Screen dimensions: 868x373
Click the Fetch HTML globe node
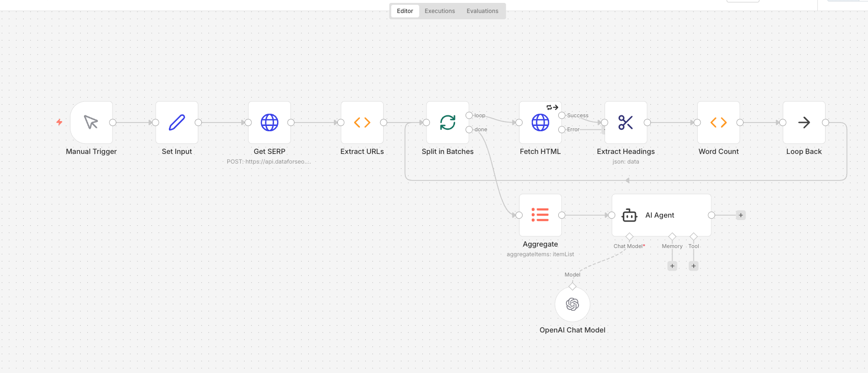coord(540,123)
